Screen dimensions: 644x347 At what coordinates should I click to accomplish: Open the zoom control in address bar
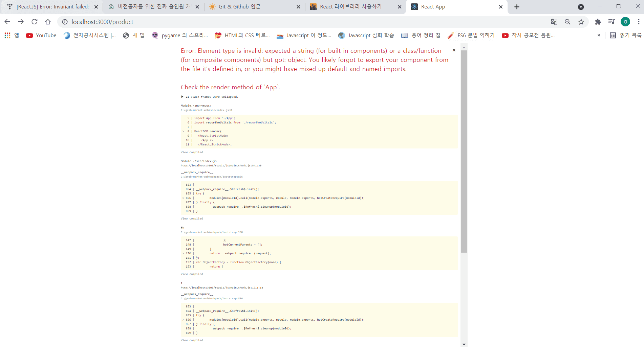click(567, 22)
